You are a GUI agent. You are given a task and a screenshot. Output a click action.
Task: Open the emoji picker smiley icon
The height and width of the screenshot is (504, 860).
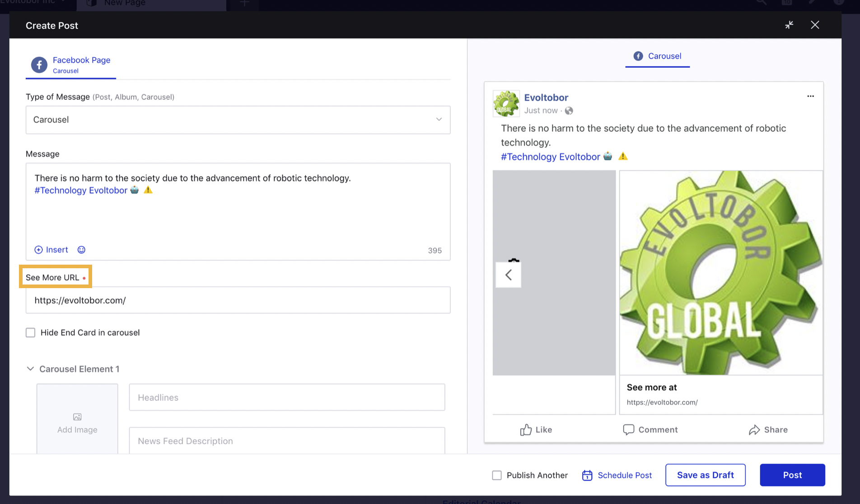coord(81,250)
